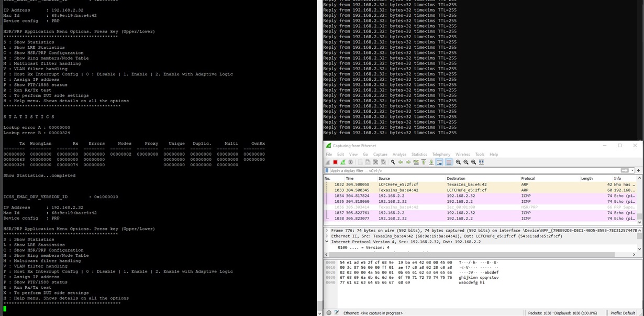The width and height of the screenshot is (644, 316).
Task: Reset packet text to normal size
Action: point(473,162)
